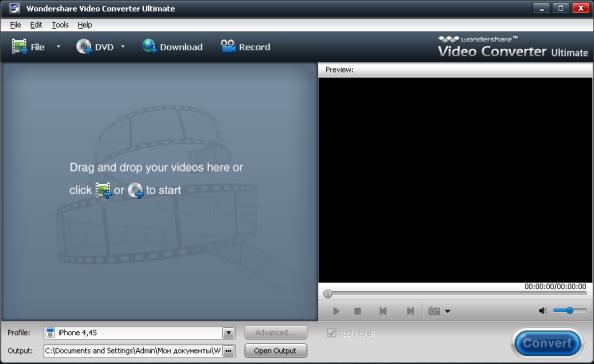Click the add-disc icon in drop area
This screenshot has width=594, height=364.
click(x=136, y=190)
